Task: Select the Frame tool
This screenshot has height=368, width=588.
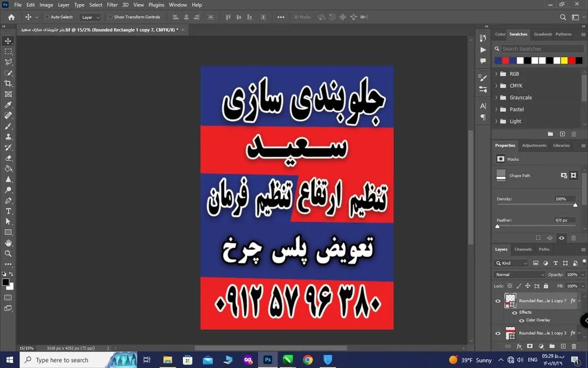Action: (x=8, y=94)
